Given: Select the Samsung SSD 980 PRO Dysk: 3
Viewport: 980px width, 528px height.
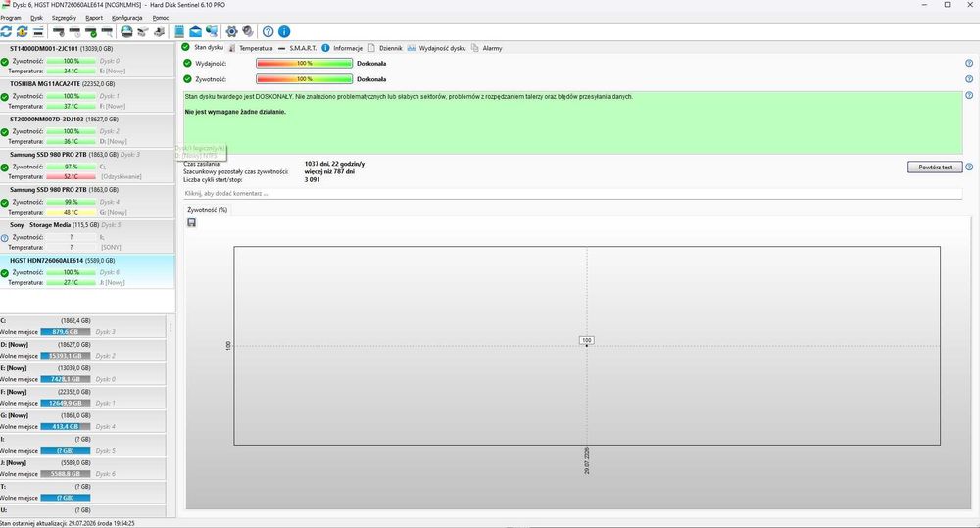Looking at the screenshot, I should (x=87, y=166).
